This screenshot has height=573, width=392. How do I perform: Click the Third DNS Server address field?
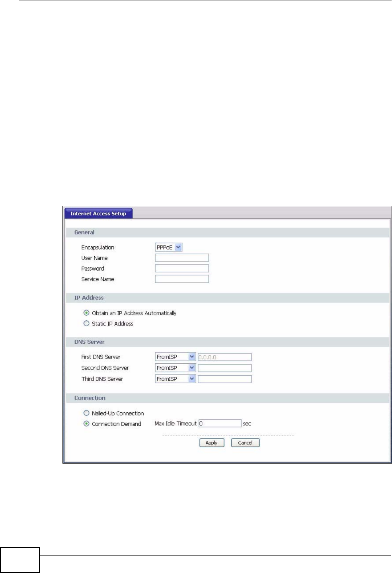[x=225, y=379]
